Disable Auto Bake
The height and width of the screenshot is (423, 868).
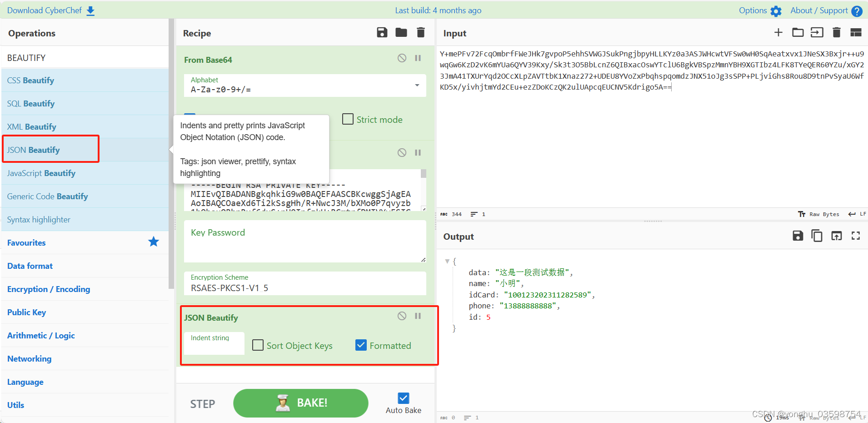pos(403,398)
